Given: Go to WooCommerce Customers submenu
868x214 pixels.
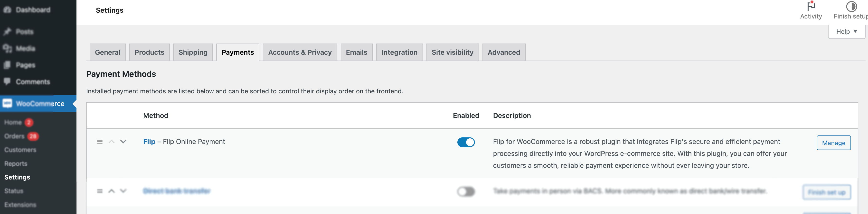Looking at the screenshot, I should point(20,150).
